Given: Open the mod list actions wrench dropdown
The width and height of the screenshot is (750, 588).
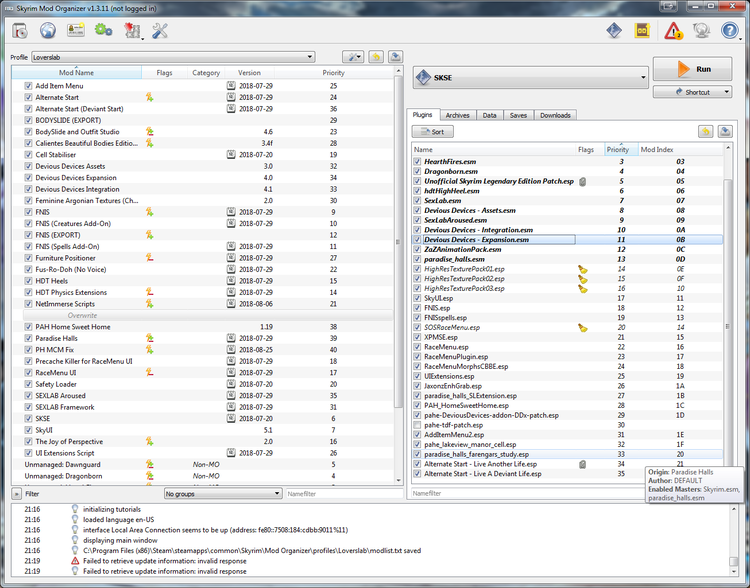Looking at the screenshot, I should point(353,57).
